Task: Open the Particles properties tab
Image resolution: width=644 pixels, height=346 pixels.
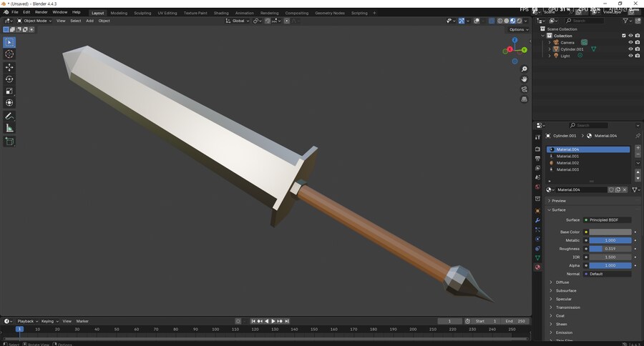Action: 537,230
